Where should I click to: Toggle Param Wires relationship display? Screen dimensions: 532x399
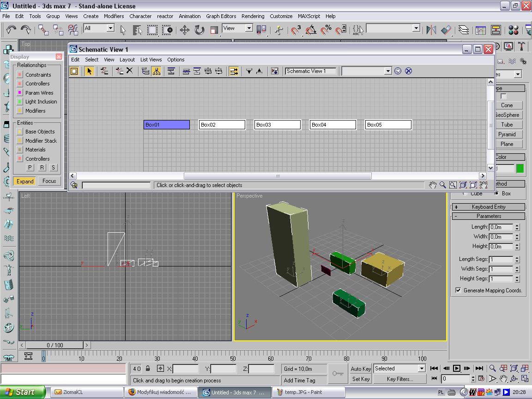[x=20, y=93]
